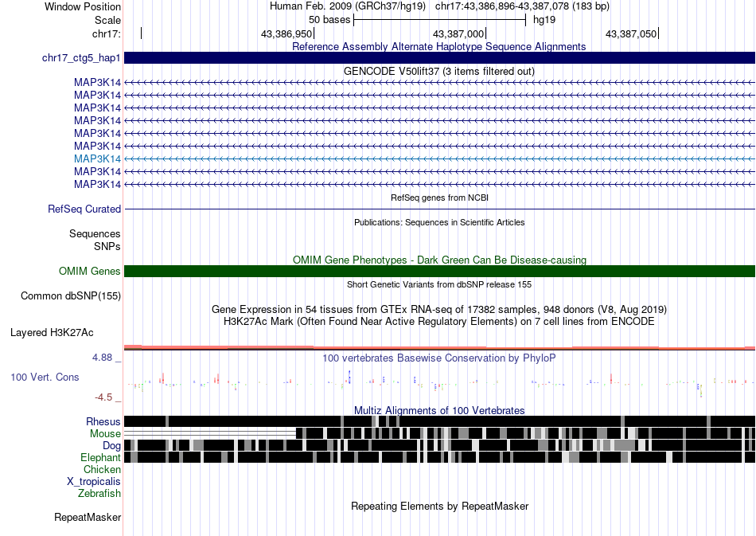The width and height of the screenshot is (756, 536).
Task: Click the Elephant alignment track row
Action: (x=440, y=457)
